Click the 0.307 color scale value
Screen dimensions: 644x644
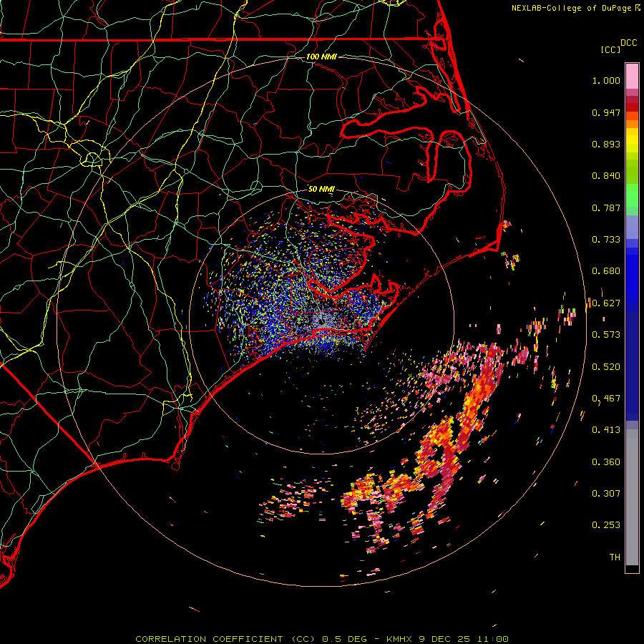click(606, 494)
